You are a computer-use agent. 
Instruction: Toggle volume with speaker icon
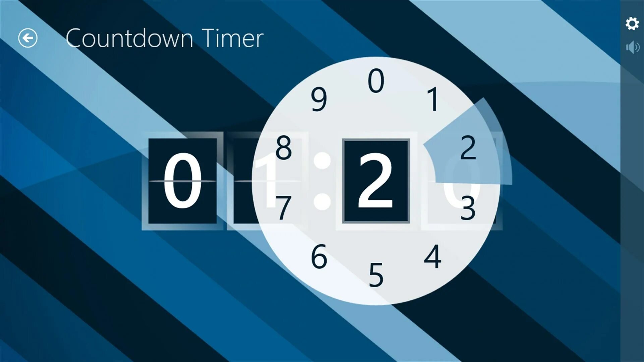[632, 48]
